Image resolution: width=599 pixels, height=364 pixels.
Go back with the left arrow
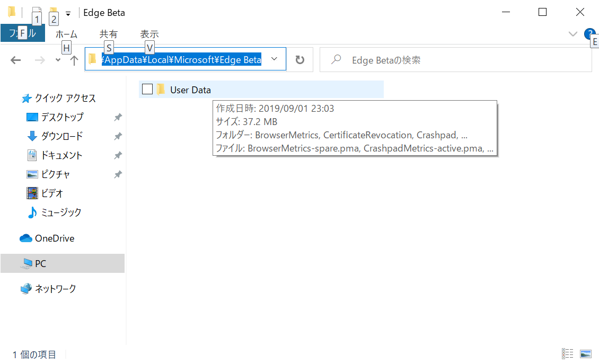tap(16, 60)
